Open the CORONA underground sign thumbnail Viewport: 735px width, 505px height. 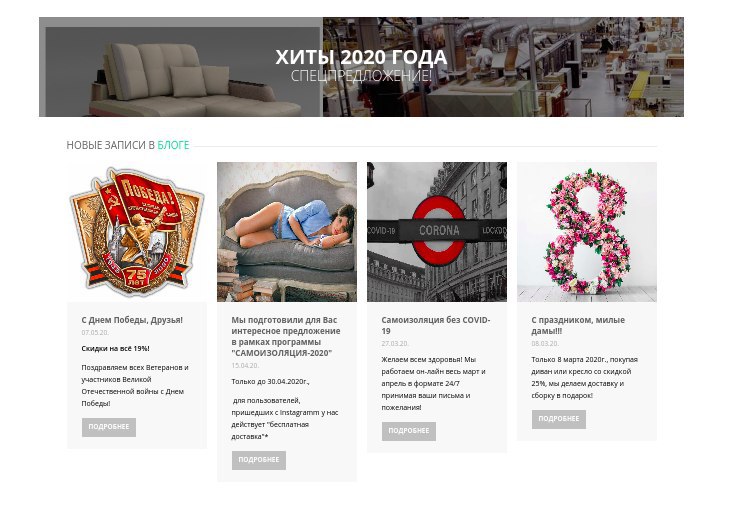tap(437, 232)
